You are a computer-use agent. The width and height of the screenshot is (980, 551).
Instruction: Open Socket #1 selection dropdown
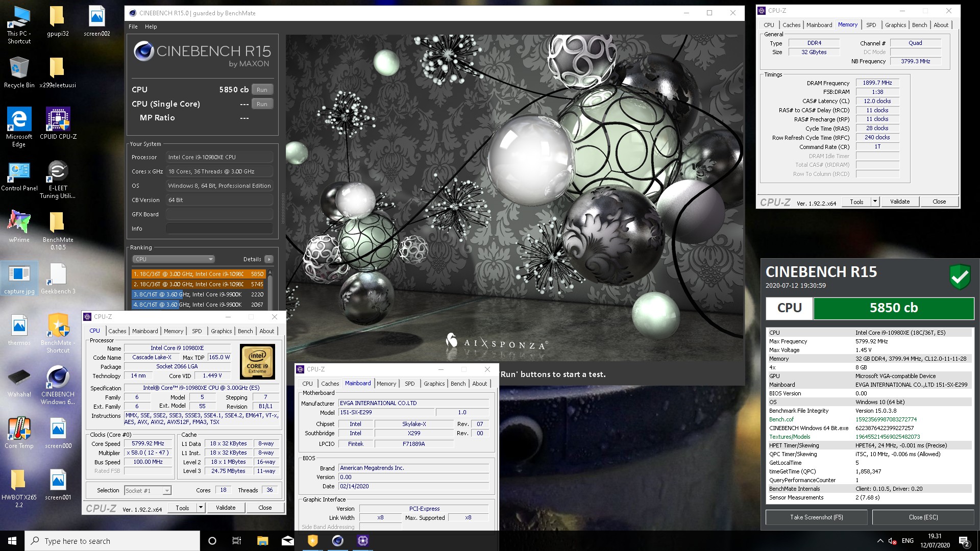pos(148,490)
